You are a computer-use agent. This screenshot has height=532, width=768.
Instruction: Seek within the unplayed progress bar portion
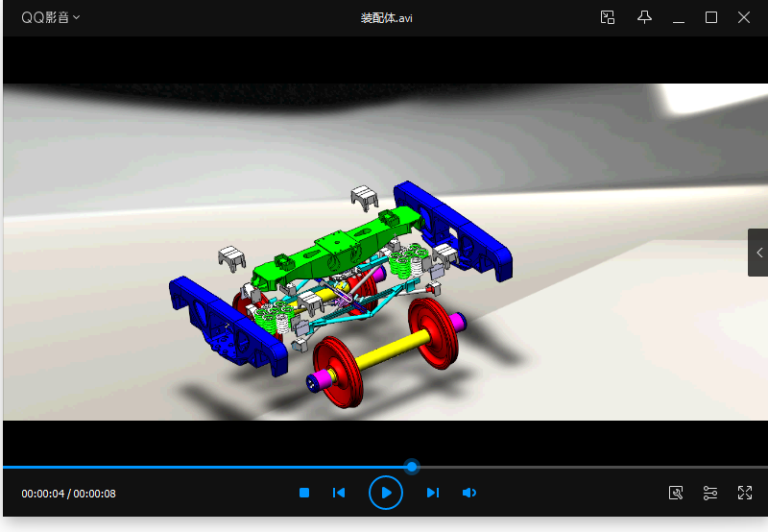coord(592,468)
